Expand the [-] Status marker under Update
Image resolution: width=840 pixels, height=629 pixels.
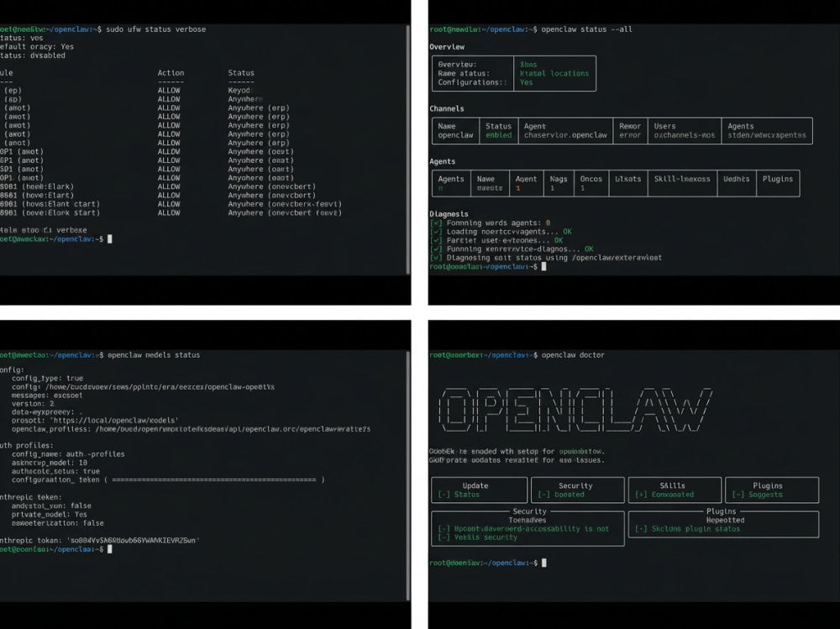pyautogui.click(x=444, y=495)
